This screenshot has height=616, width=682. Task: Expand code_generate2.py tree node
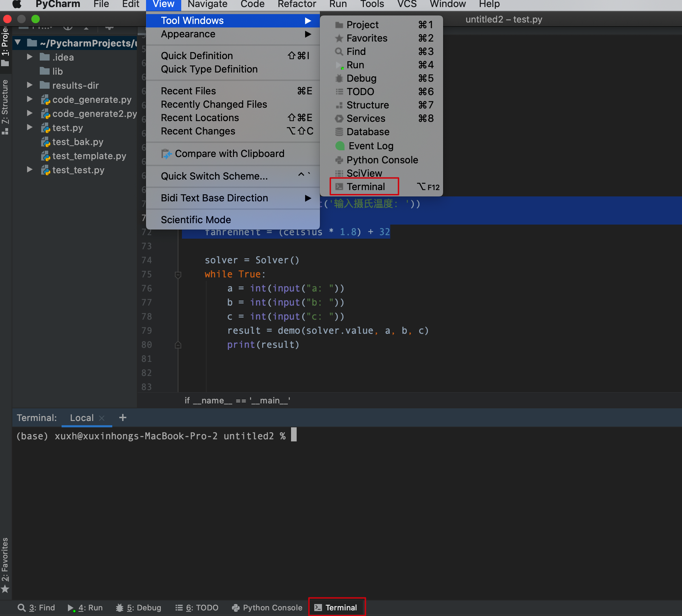click(30, 113)
